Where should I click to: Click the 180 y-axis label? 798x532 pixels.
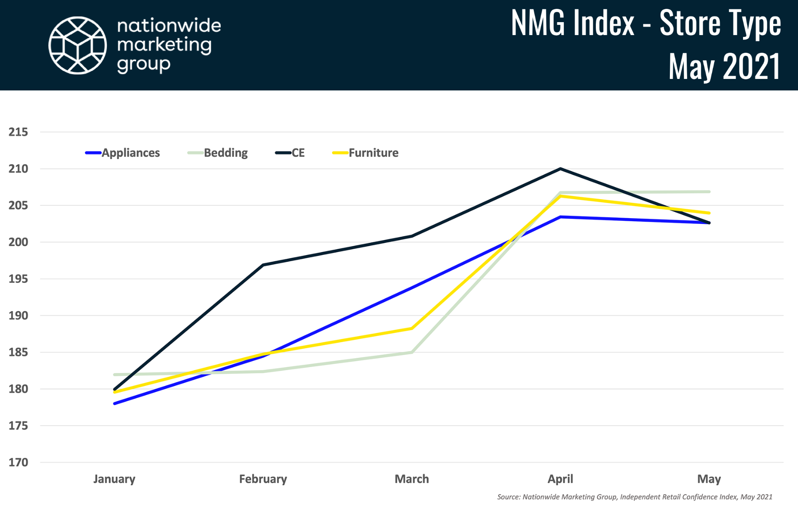pos(18,389)
